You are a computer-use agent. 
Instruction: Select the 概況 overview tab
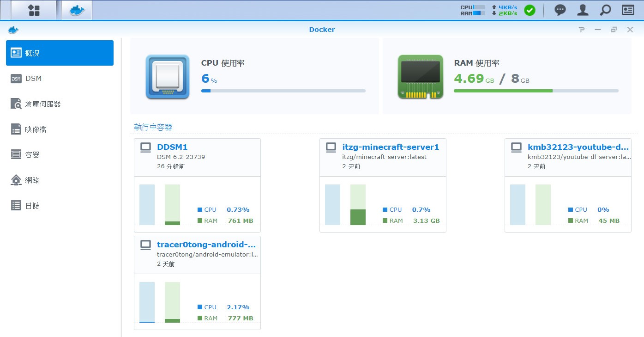60,53
